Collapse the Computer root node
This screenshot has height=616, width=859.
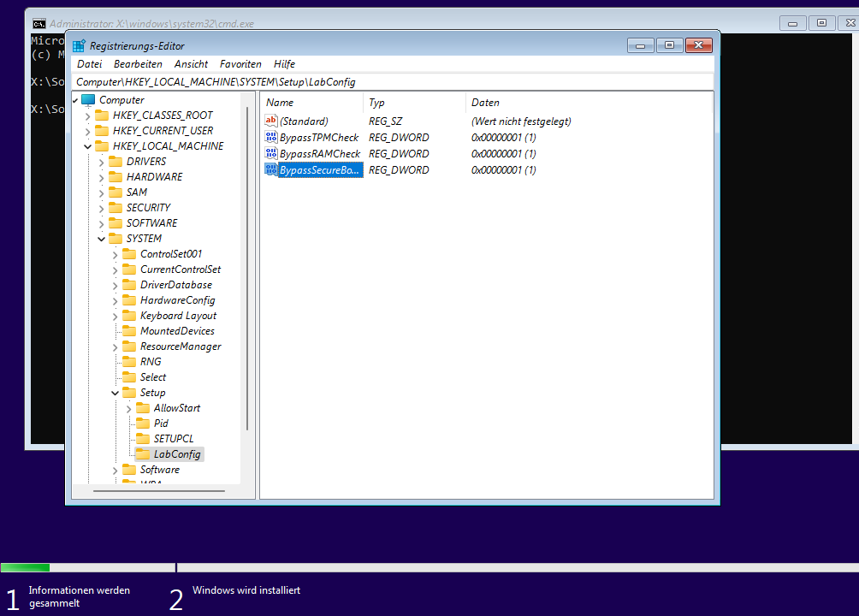pos(75,100)
